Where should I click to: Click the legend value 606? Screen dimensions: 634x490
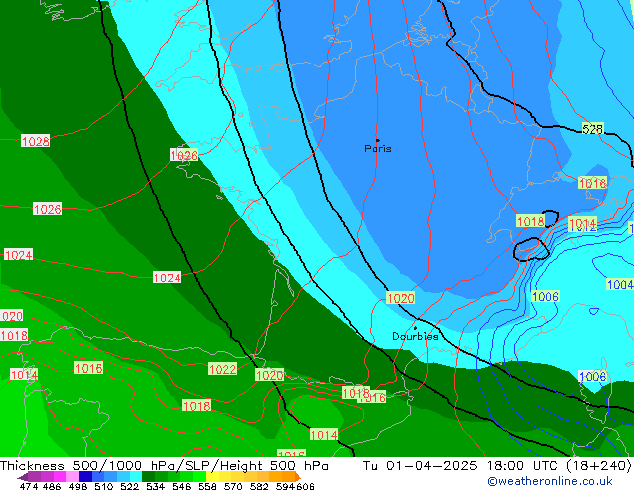(305, 486)
